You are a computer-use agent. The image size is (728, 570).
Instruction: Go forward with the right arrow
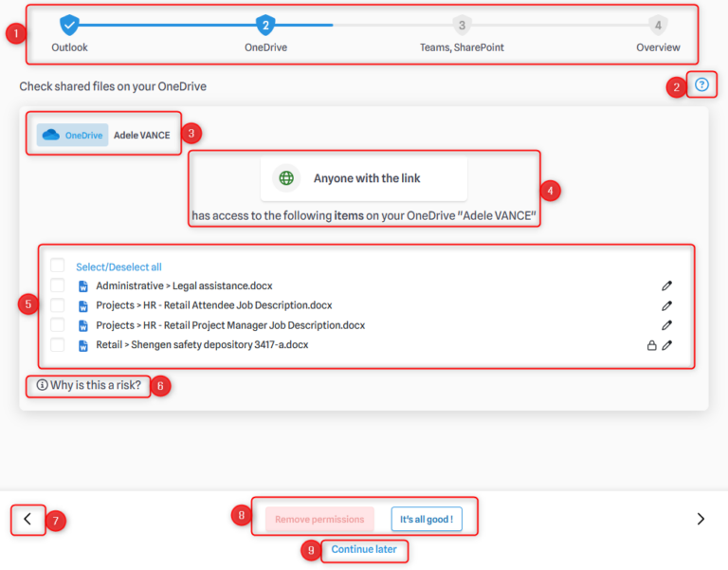pos(701,519)
